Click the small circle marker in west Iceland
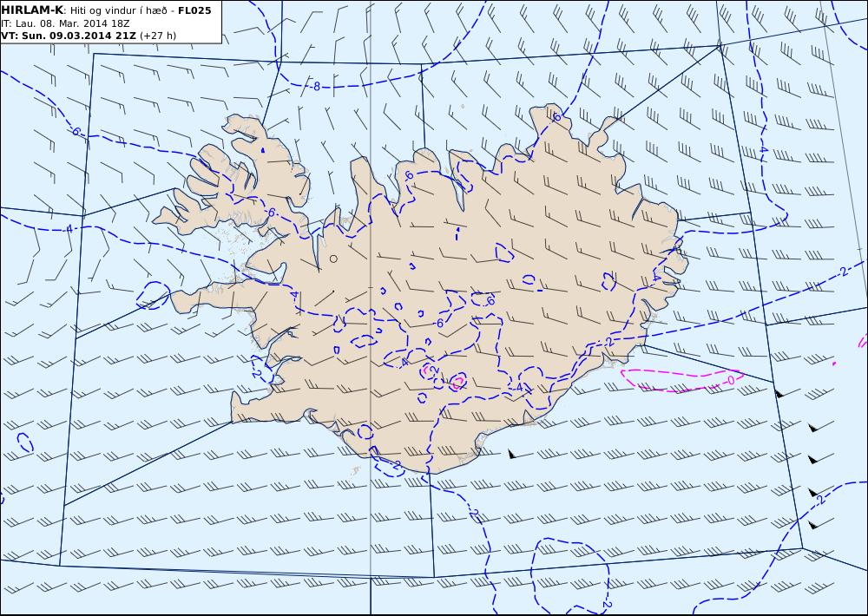Screen dimensions: 868x616 tap(333, 259)
